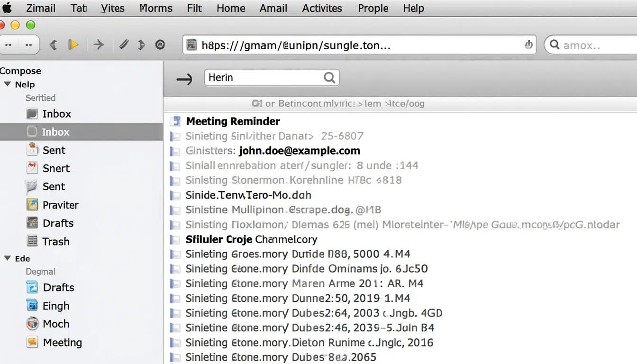Click the power icon in address bar
This screenshot has height=364, width=637.
528,45
